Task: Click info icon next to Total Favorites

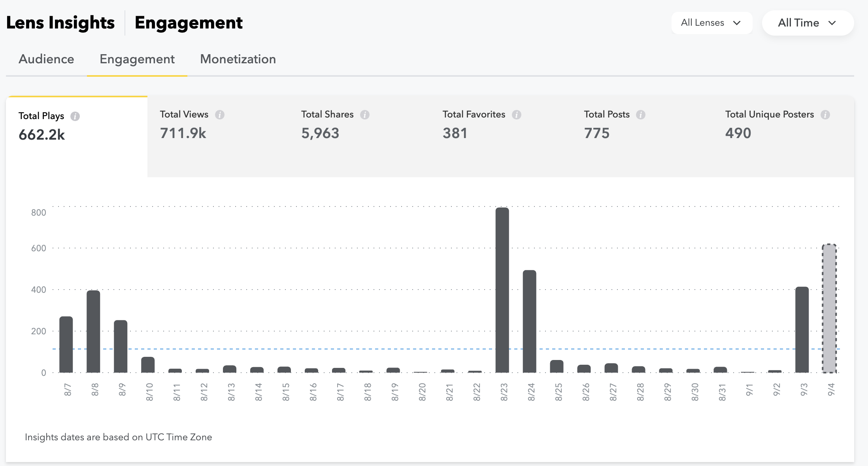Action: tap(517, 115)
